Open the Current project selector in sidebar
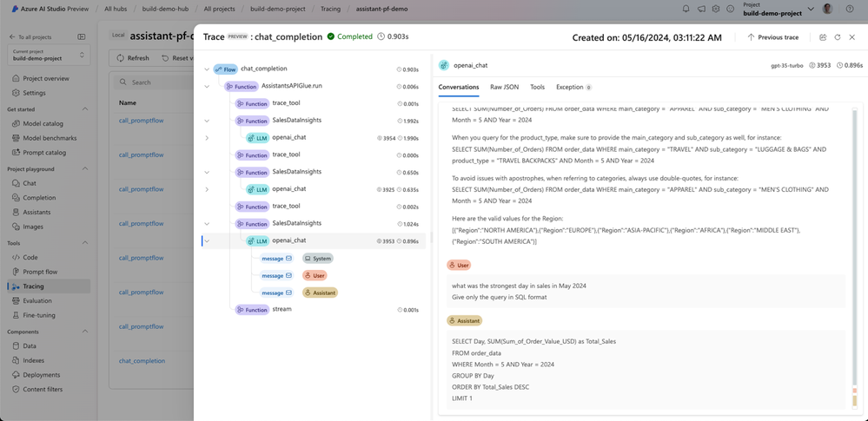 click(x=48, y=55)
